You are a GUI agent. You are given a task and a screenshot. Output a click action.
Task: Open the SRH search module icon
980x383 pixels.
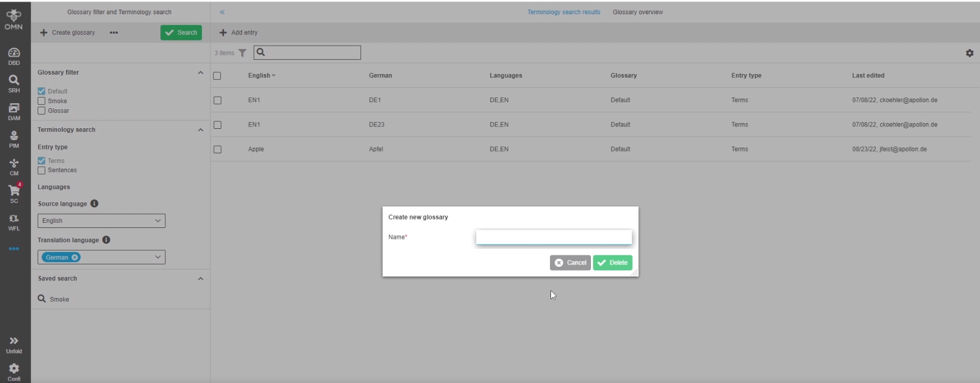(x=14, y=83)
